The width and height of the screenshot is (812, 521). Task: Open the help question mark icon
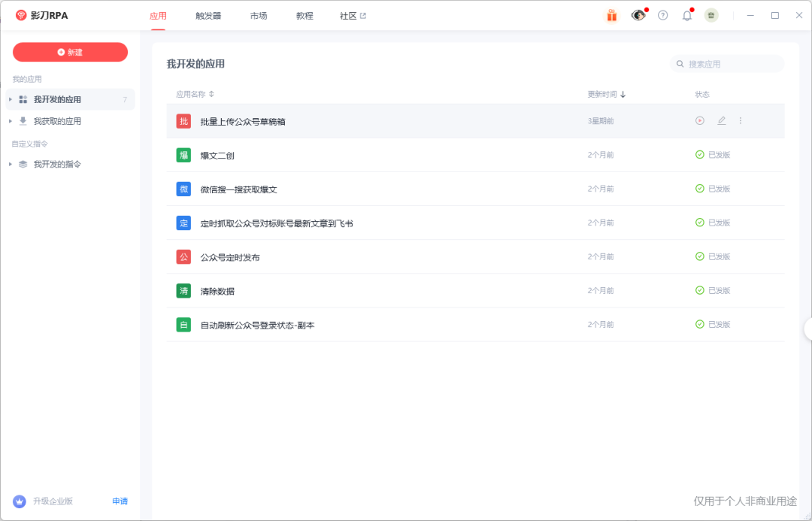pos(663,16)
